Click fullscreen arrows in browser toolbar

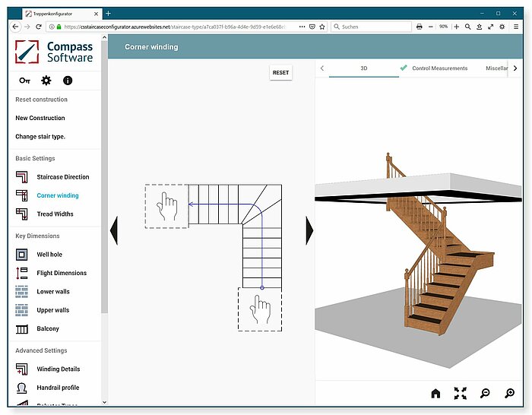coord(491,27)
